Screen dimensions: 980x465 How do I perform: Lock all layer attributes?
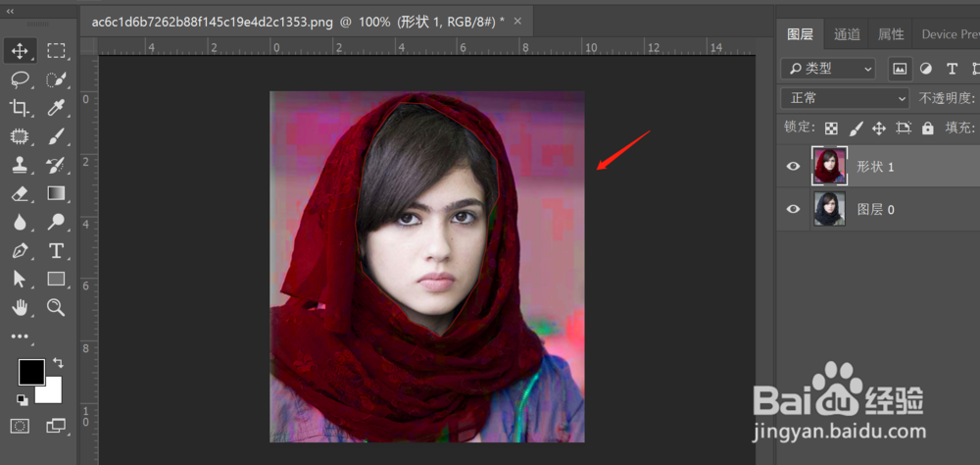927,129
